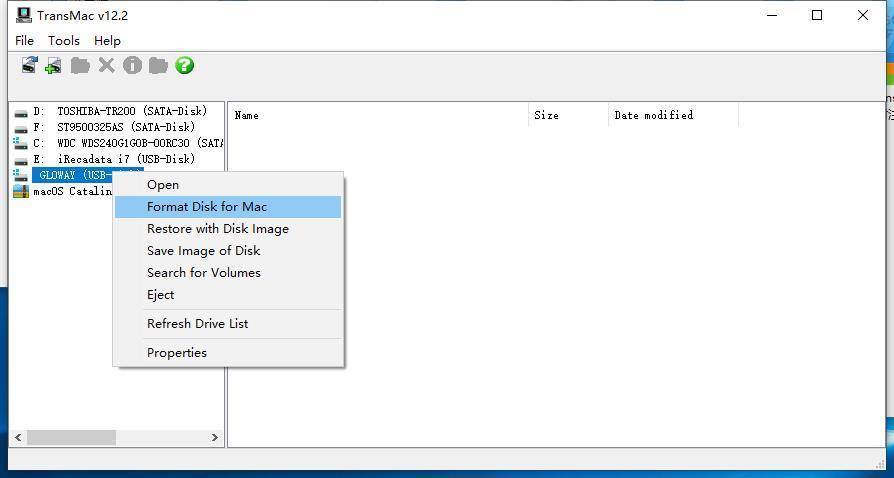The height and width of the screenshot is (478, 894).
Task: Minimize the TransMac window
Action: tap(771, 15)
